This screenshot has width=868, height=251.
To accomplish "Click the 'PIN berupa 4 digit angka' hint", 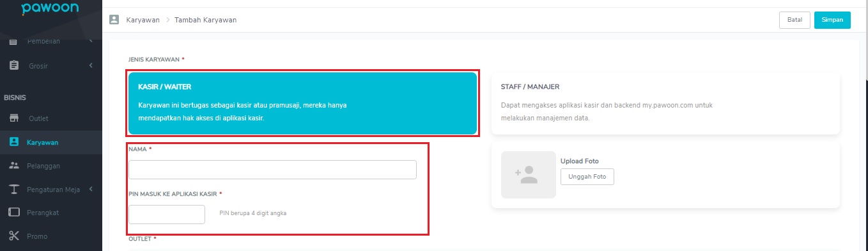I will 252,213.
